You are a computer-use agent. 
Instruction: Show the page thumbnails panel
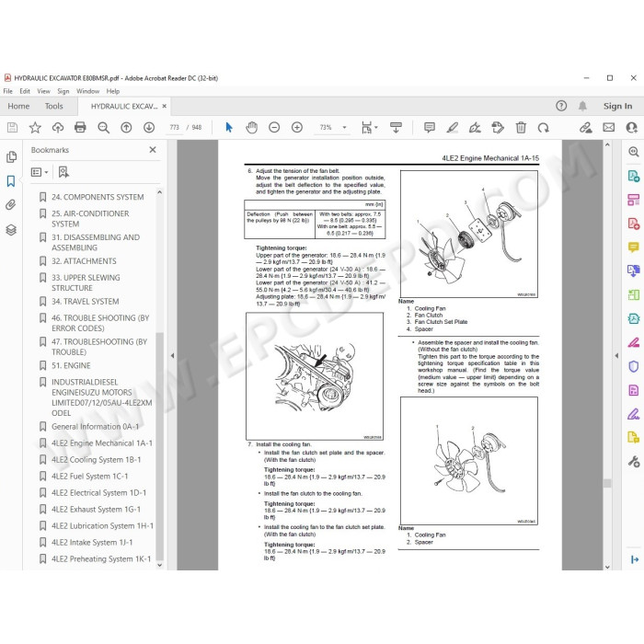coord(11,157)
